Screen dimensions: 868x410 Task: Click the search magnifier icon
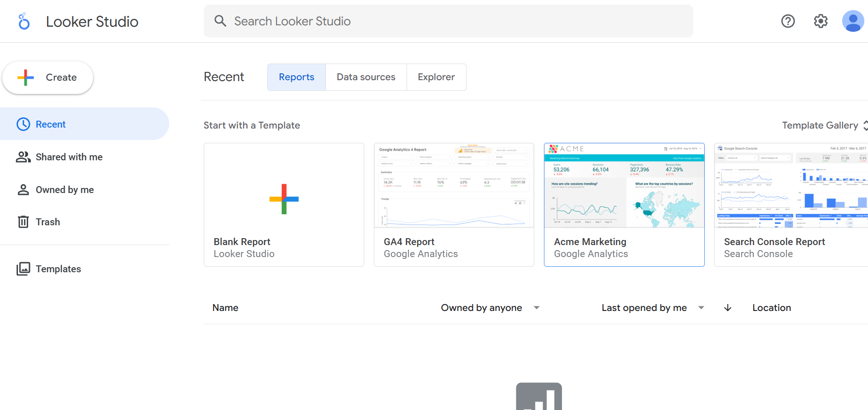click(220, 21)
